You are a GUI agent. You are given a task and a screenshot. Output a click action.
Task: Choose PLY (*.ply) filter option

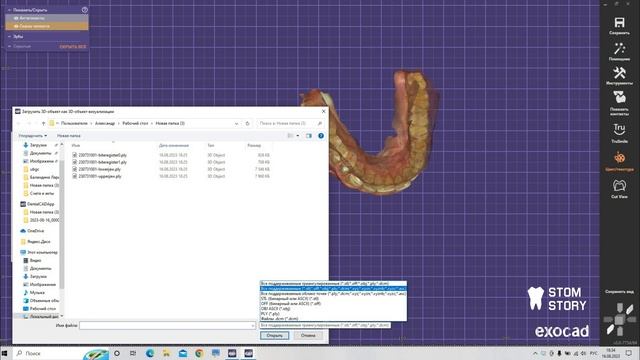(x=333, y=313)
